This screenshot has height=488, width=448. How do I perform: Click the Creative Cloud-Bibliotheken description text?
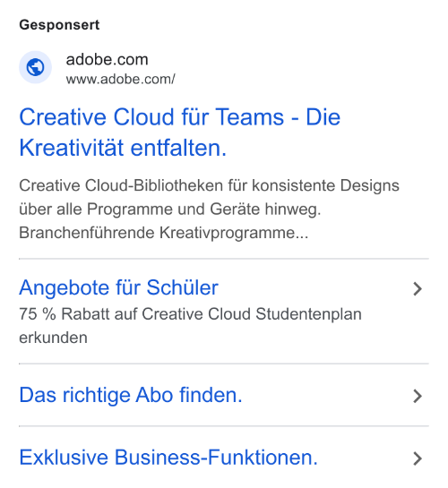(x=209, y=186)
